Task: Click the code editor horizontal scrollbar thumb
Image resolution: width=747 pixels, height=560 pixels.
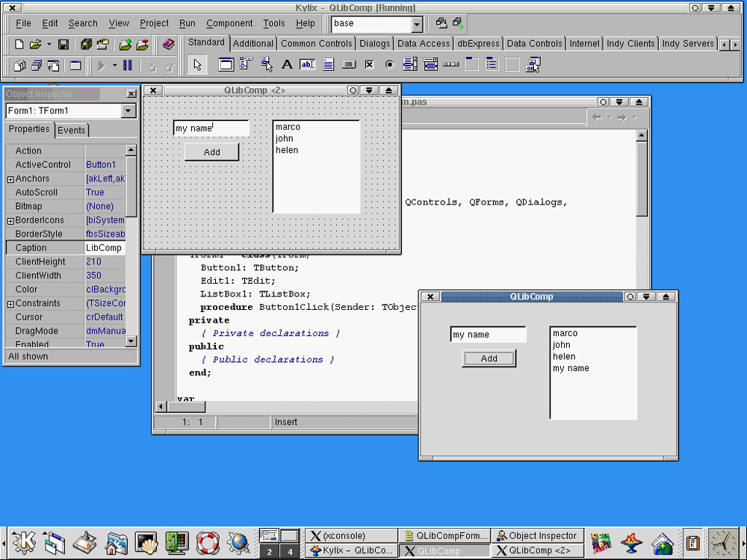Action: point(185,407)
